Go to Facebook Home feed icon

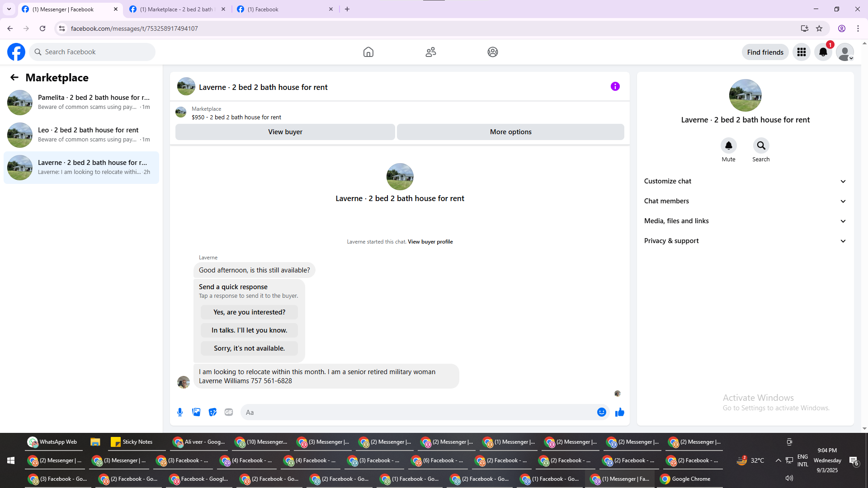(x=368, y=52)
